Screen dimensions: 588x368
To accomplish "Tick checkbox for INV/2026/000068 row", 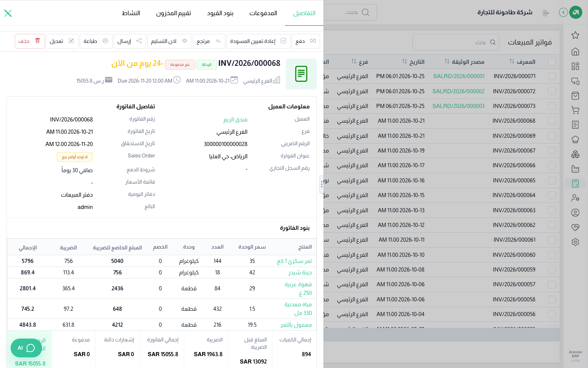I will coord(552,121).
